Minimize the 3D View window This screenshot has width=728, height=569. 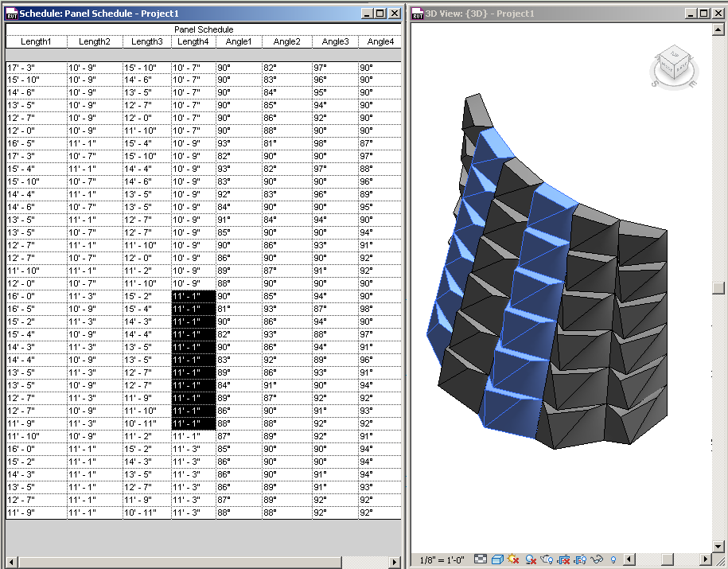pos(691,14)
